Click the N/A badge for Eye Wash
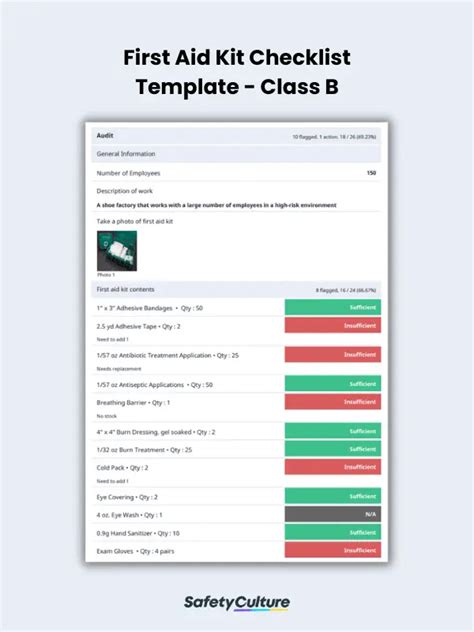 pos(333,514)
